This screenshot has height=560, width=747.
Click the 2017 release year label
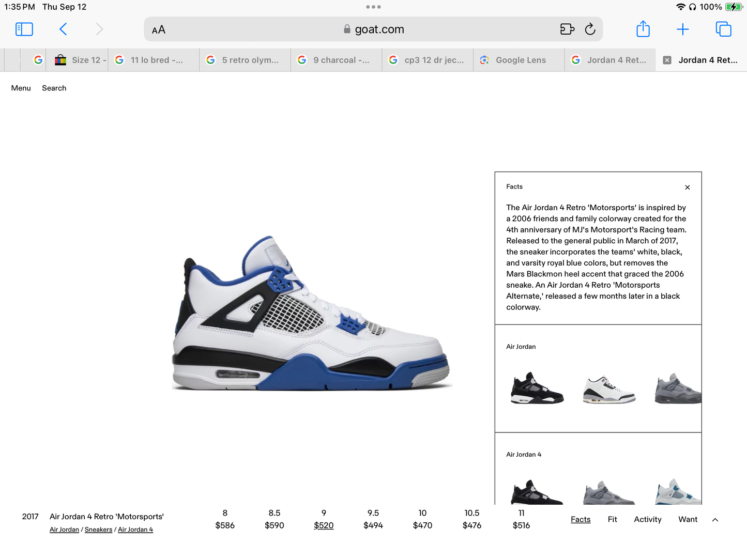[x=31, y=517]
